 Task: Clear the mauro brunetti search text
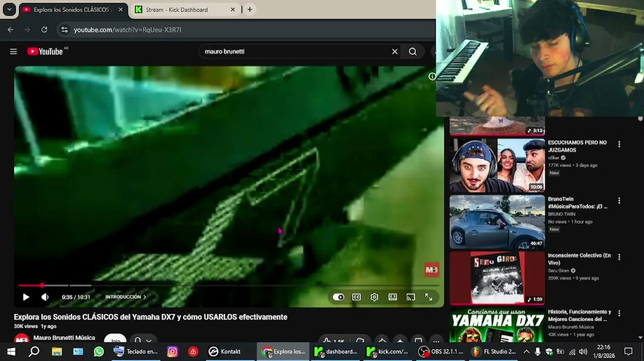point(395,52)
